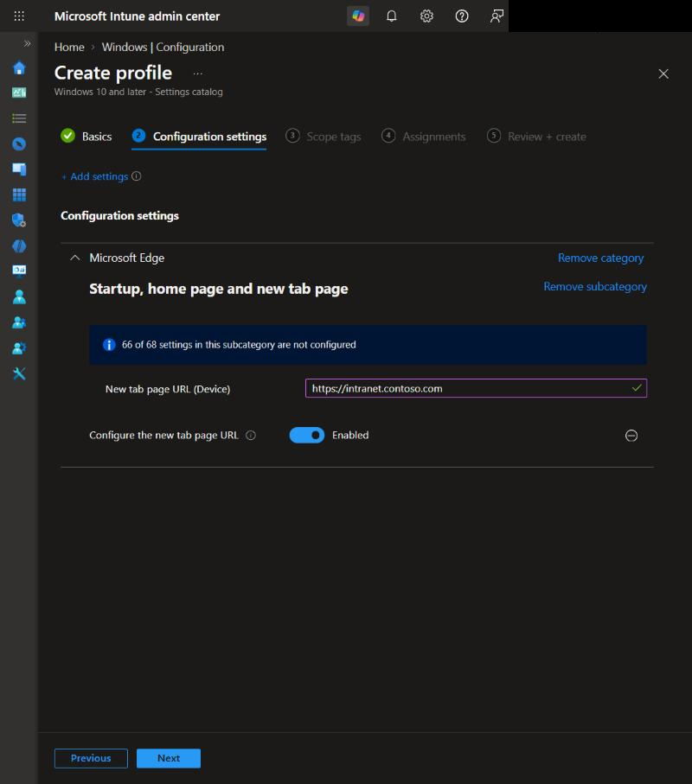The width and height of the screenshot is (692, 784).
Task: Open the app launcher waffle menu
Action: (x=19, y=16)
